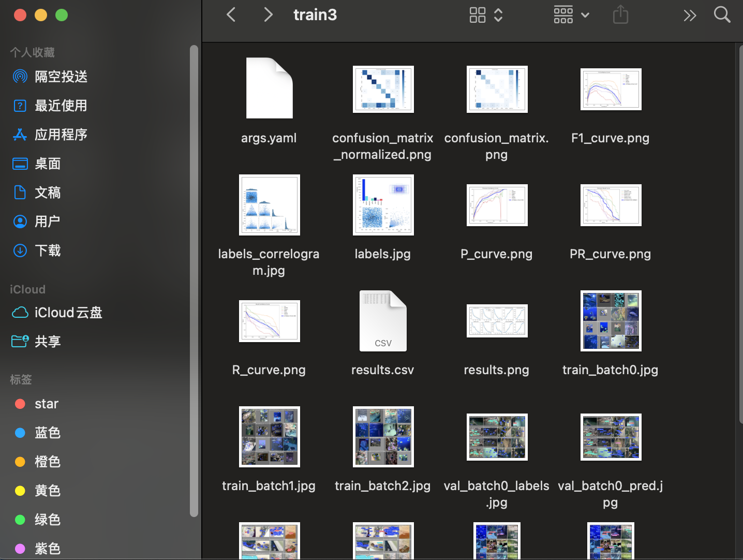This screenshot has height=560, width=743.
Task: Open the view mode up-down chevron selector
Action: pos(498,15)
